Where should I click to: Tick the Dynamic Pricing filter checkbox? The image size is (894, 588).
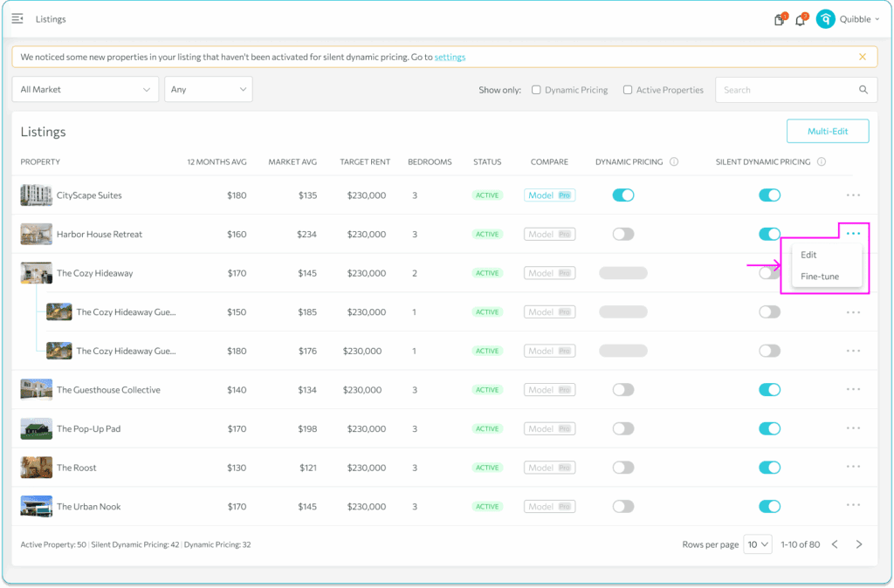[536, 90]
